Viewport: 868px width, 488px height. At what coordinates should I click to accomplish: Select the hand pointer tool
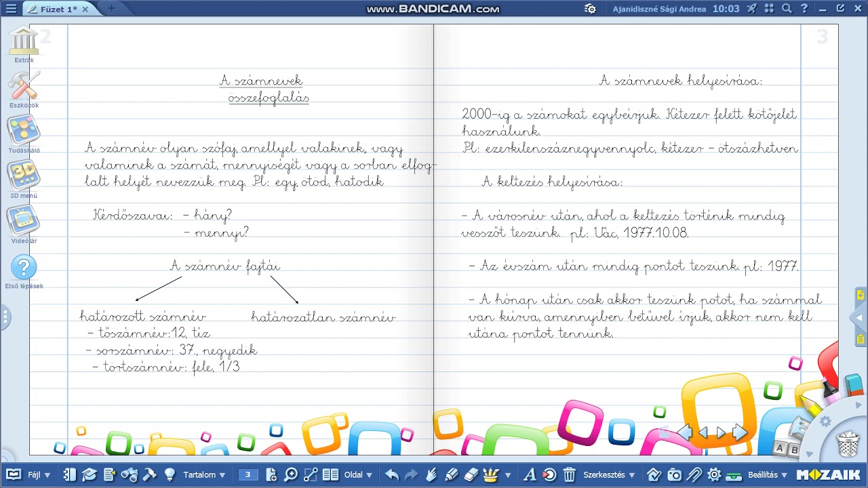click(x=431, y=474)
